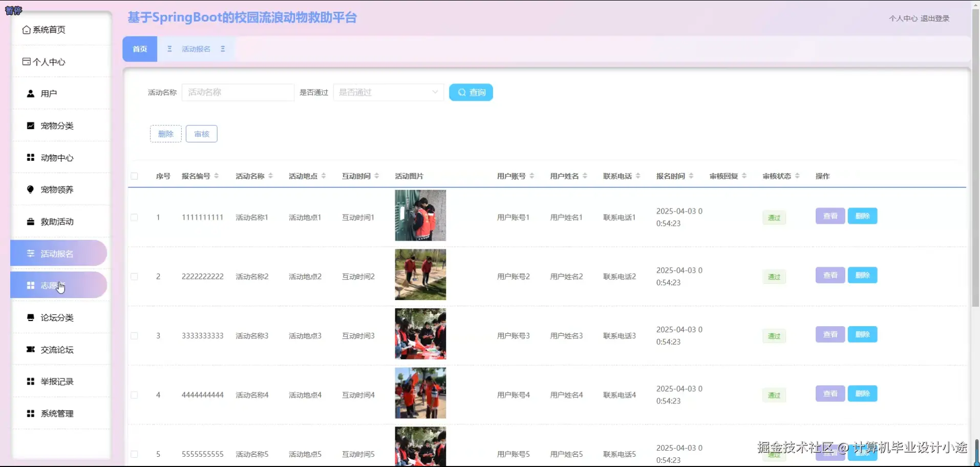Click the card icon beside 个人中心
Screen dimensions: 980x467
click(26, 61)
